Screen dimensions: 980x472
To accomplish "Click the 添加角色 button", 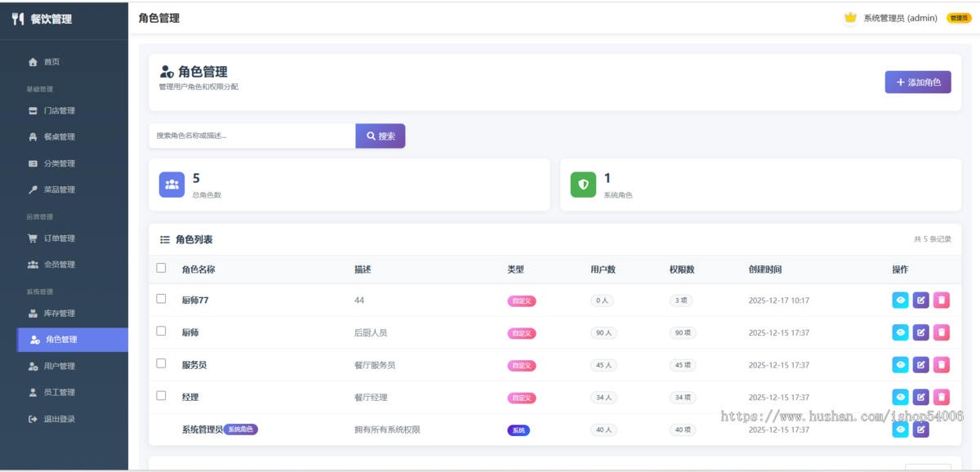I will [918, 82].
